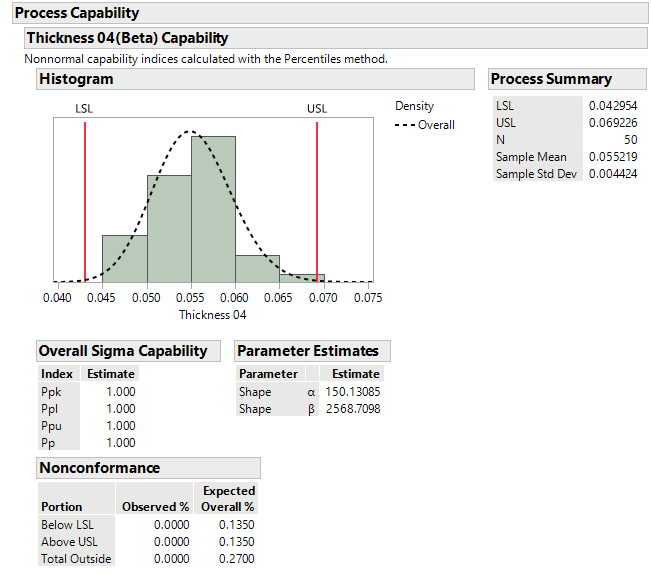Click Below LSL expected value 0.1350

[x=237, y=525]
